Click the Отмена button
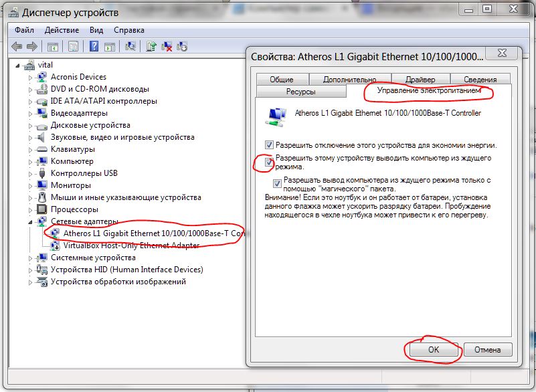The height and width of the screenshot is (392, 536). (488, 350)
